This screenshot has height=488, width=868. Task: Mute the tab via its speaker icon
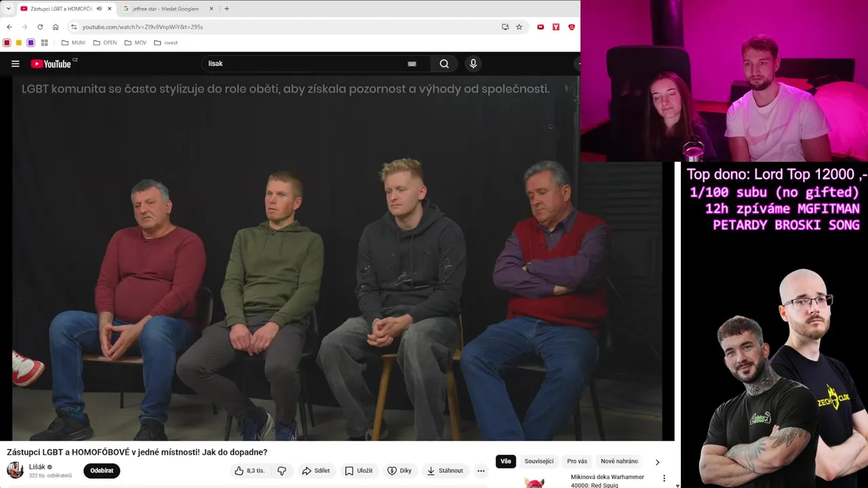pyautogui.click(x=100, y=9)
